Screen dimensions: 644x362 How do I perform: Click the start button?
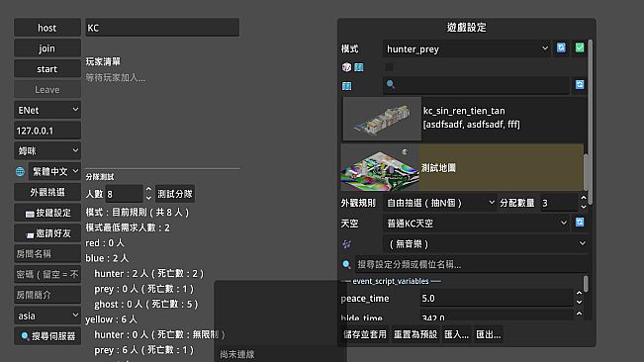pyautogui.click(x=47, y=69)
